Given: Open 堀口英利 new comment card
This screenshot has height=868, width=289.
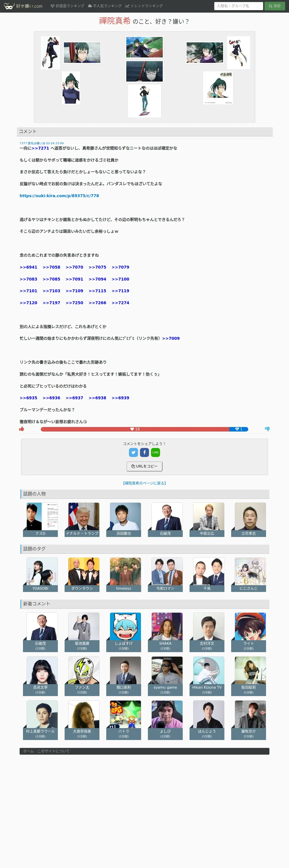Looking at the screenshot, I should pyautogui.click(x=124, y=676).
